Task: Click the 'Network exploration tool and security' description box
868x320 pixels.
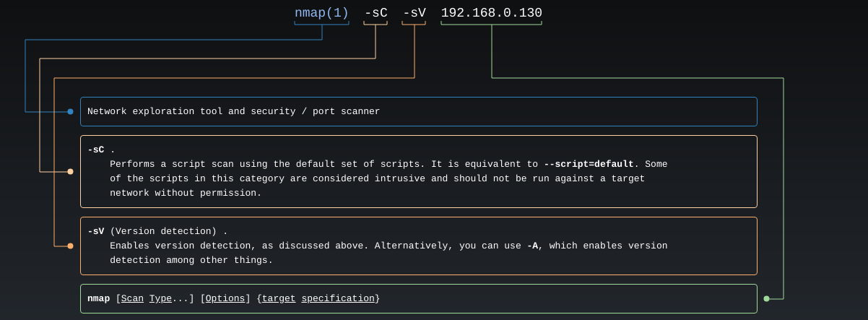Action: coord(419,112)
